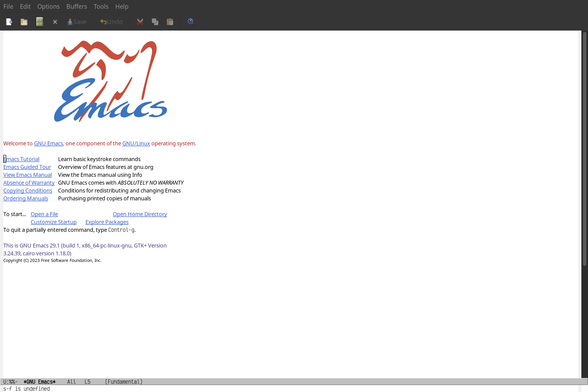Open search using magnifier icon
Viewport: 588px width, 392px height.
click(190, 21)
